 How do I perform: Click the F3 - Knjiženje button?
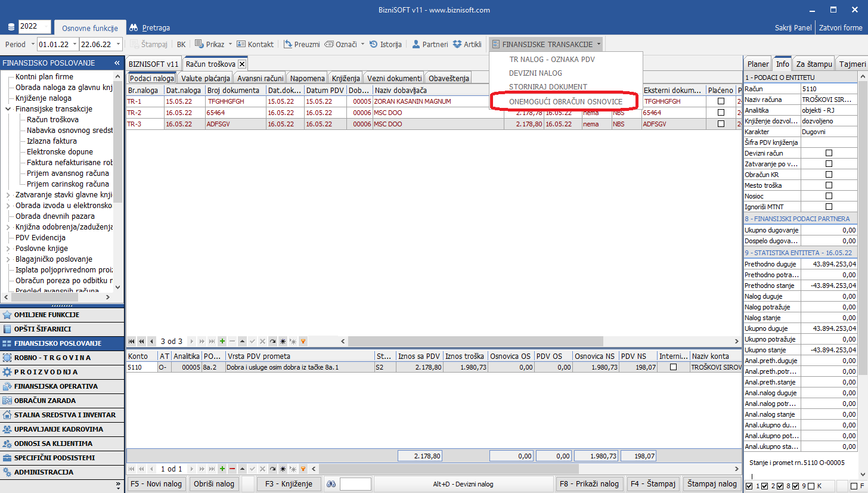point(289,484)
